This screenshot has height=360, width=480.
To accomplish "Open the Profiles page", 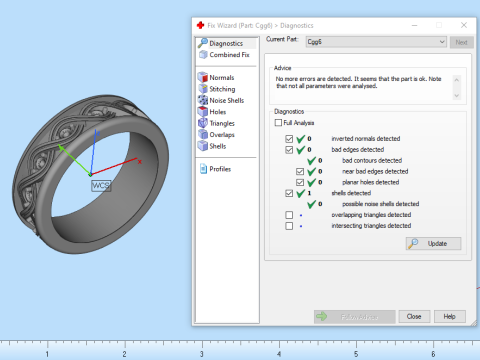I will tap(220, 169).
